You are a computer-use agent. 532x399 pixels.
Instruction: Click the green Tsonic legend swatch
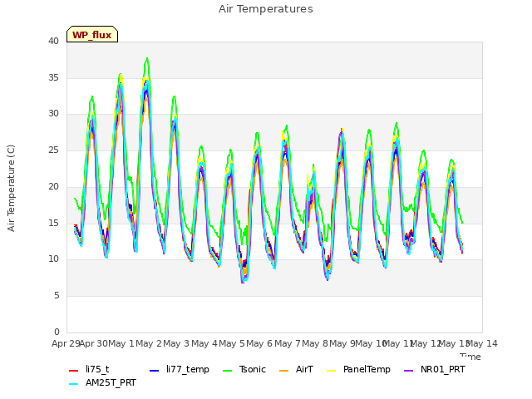coord(227,371)
